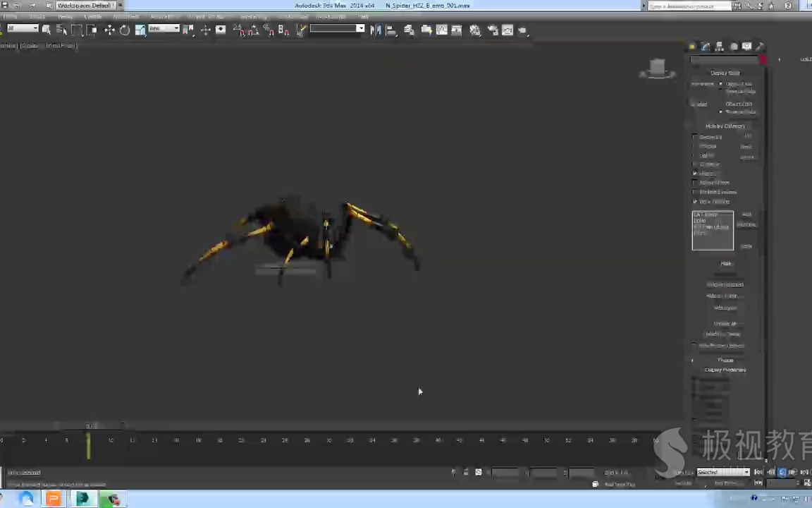Open the Align tool
This screenshot has width=812, height=508.
tap(390, 30)
